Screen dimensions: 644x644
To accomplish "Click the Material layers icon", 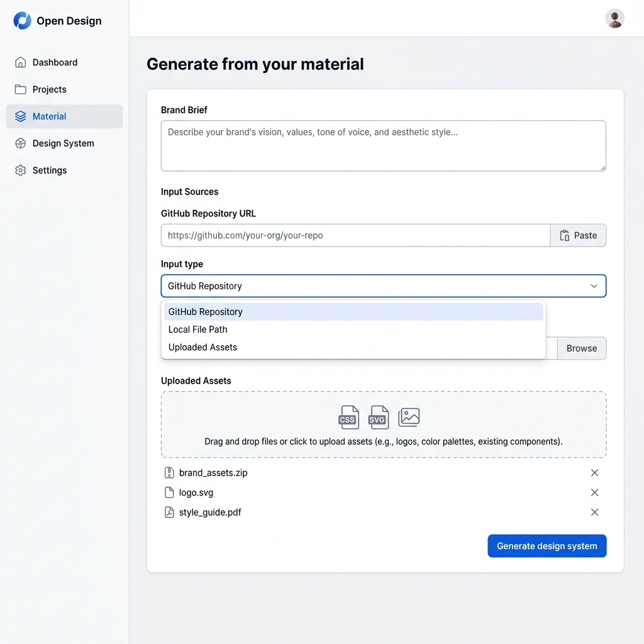I will click(x=21, y=116).
